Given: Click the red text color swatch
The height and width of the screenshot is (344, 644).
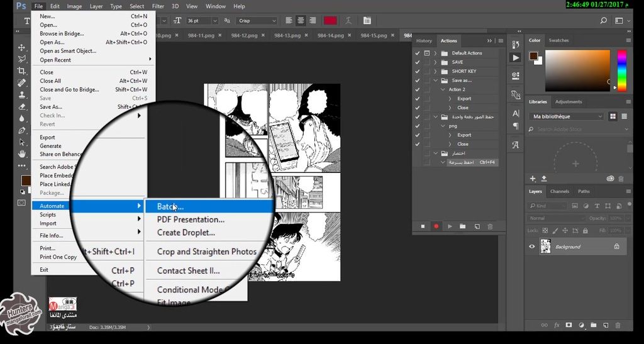Looking at the screenshot, I should [330, 21].
